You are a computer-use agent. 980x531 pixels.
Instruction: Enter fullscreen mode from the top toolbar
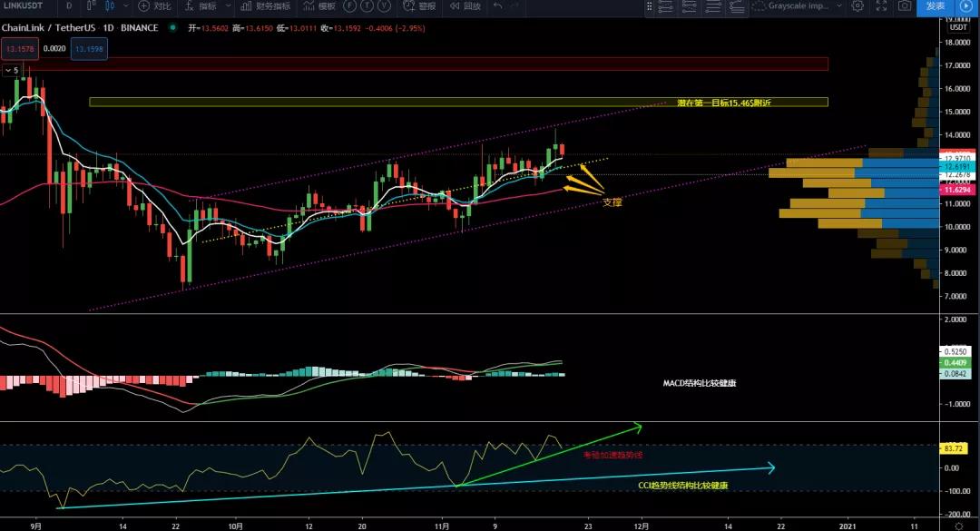tap(882, 7)
